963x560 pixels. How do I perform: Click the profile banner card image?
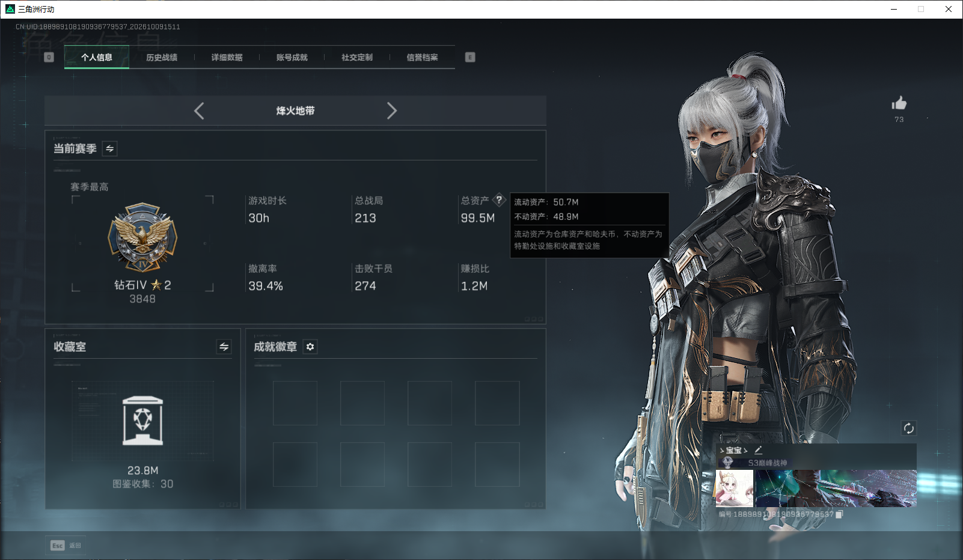836,488
